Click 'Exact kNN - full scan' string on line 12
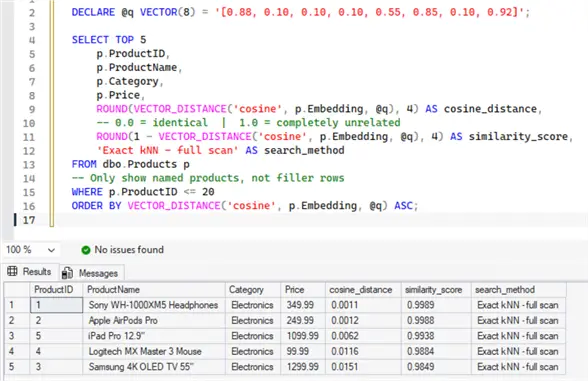Viewport: 588px width, 381px height. [x=168, y=150]
